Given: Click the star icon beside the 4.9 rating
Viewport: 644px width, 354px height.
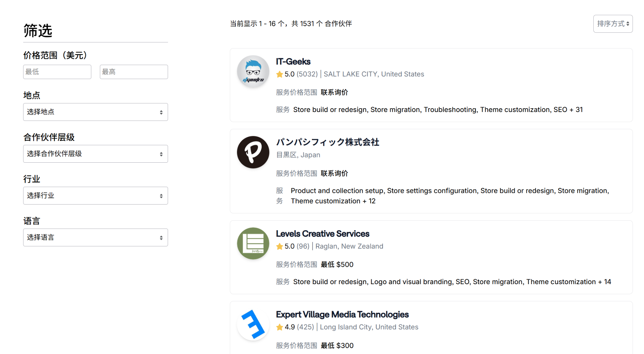Looking at the screenshot, I should pos(279,327).
